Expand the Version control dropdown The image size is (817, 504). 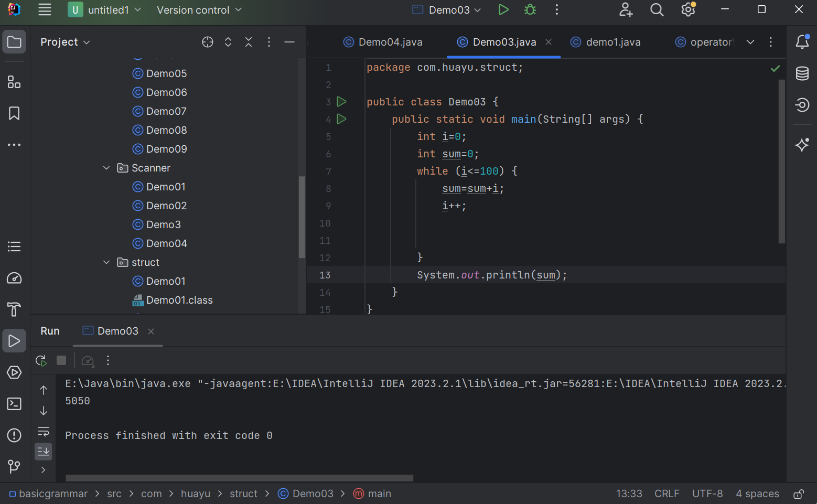click(199, 10)
